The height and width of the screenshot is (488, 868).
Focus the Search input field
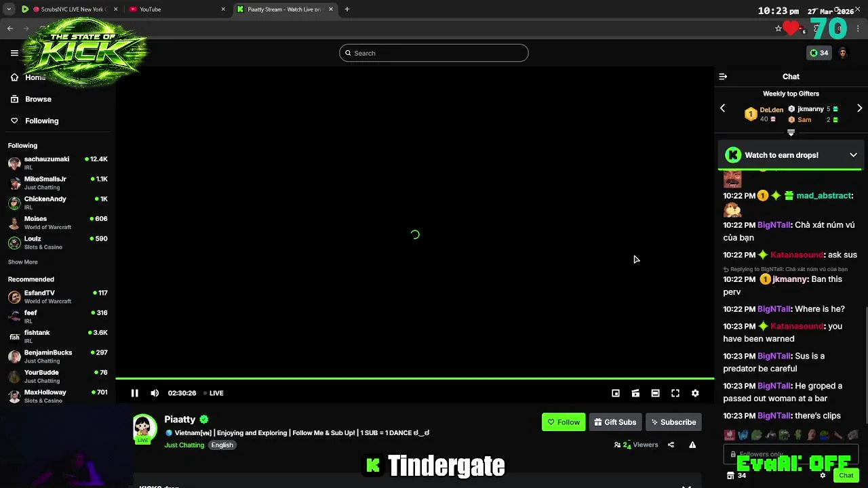[x=434, y=53]
